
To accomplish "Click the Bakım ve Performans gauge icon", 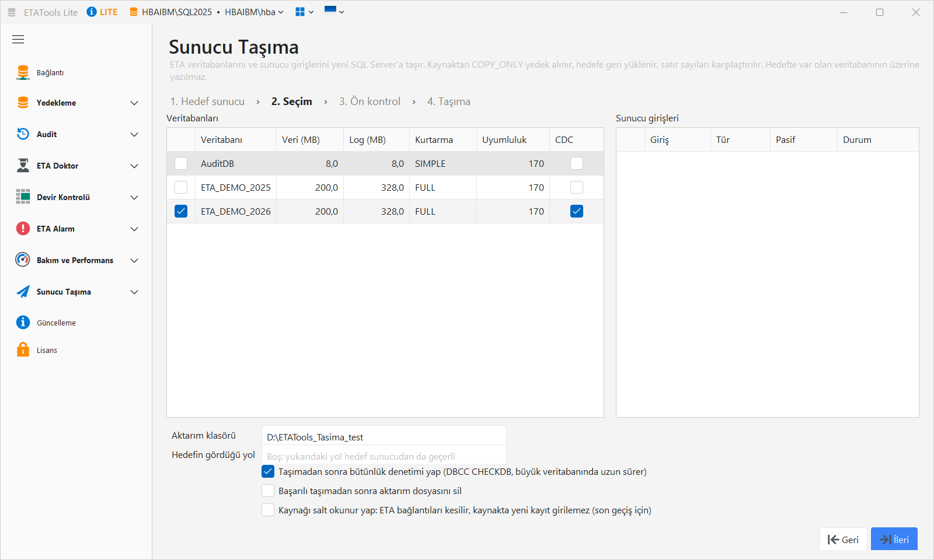I will click(23, 260).
